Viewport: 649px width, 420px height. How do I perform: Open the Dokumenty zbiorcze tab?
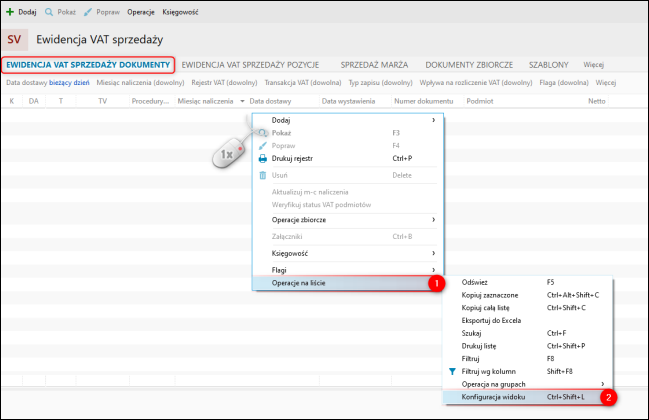(x=469, y=65)
